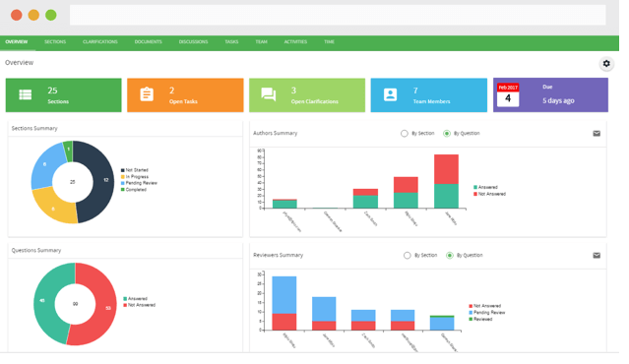Open the 3 Open Clarifications card

tap(307, 95)
